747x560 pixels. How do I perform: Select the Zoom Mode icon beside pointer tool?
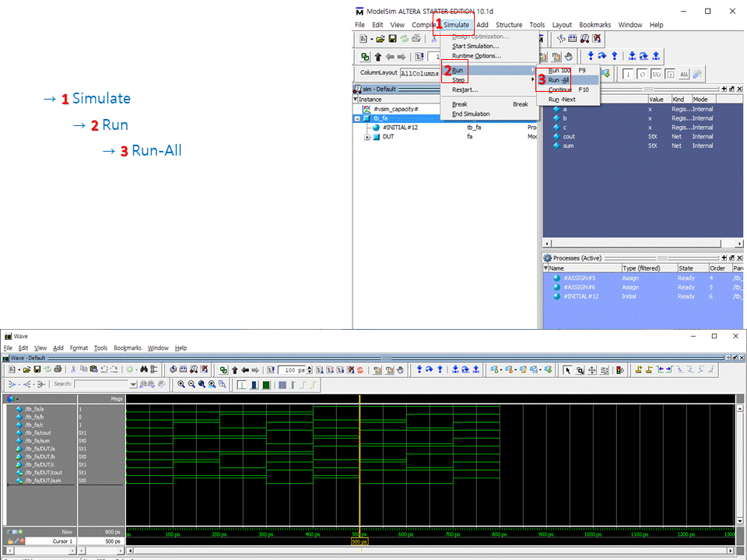tap(580, 370)
